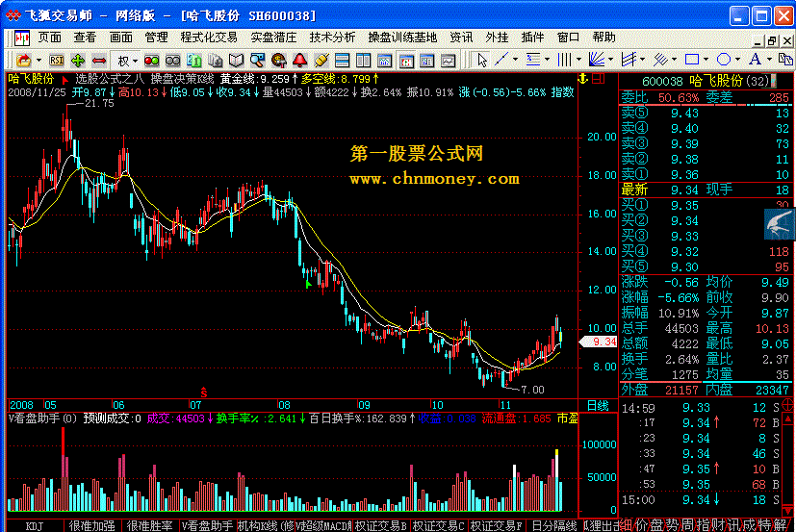This screenshot has width=796, height=532.
Task: Switch to the 很准加强 indicator tab
Action: point(92,526)
